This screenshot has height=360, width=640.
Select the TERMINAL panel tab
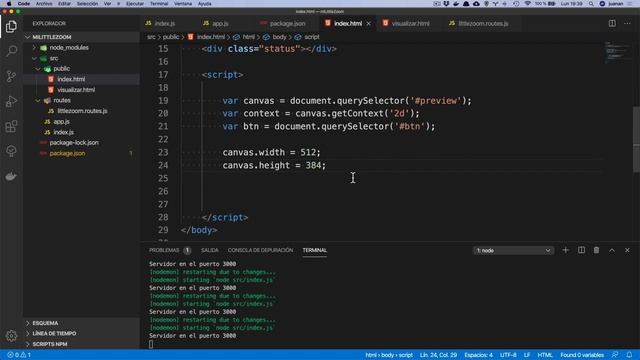pyautogui.click(x=314, y=250)
